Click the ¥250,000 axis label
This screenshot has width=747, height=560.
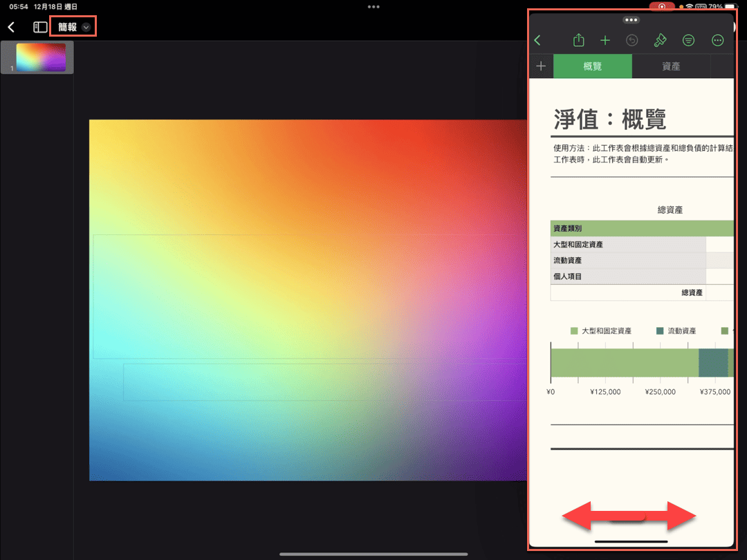(x=660, y=392)
